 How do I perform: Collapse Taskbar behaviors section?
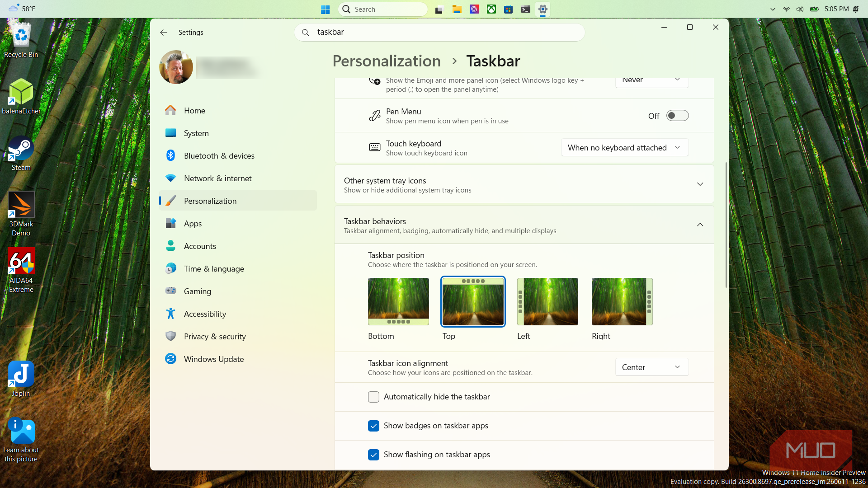coord(524,225)
